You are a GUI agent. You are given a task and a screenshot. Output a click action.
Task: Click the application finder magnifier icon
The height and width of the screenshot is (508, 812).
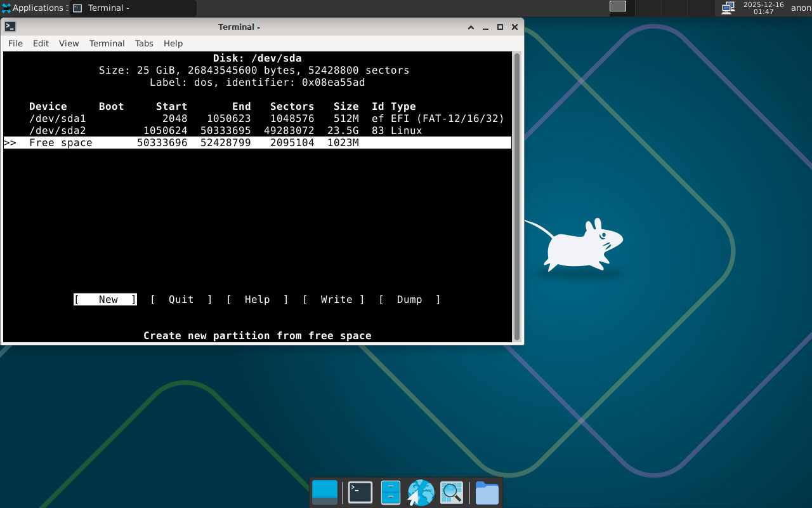[452, 493]
